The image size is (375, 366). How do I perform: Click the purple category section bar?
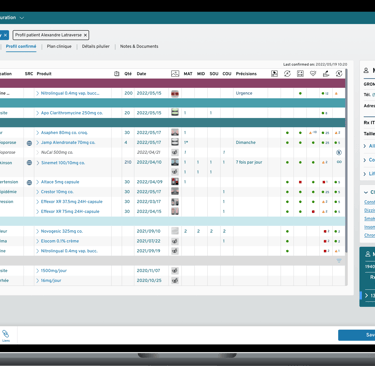172,83
